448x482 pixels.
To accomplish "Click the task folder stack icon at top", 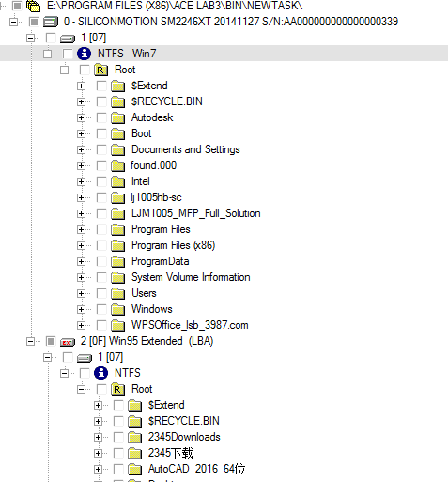I will click(33, 6).
